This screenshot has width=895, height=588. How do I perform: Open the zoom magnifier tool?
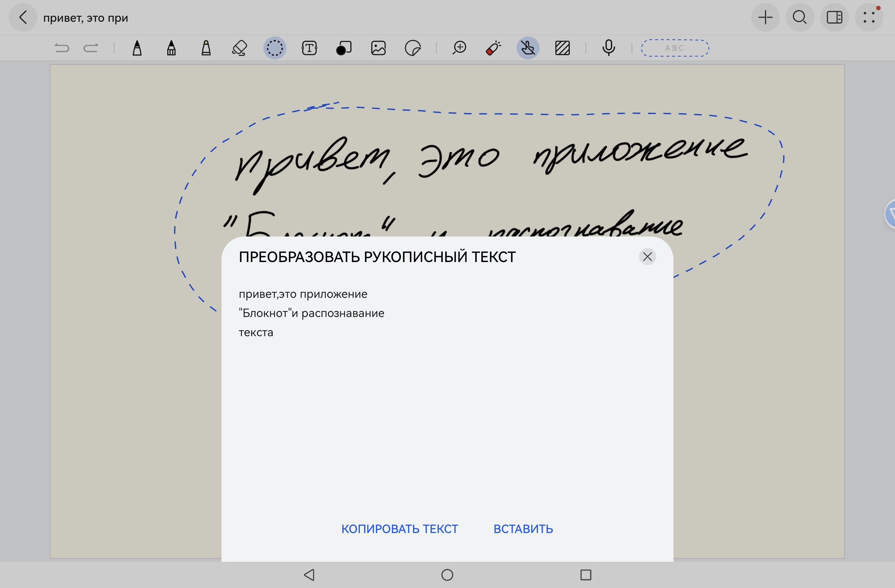coord(459,48)
